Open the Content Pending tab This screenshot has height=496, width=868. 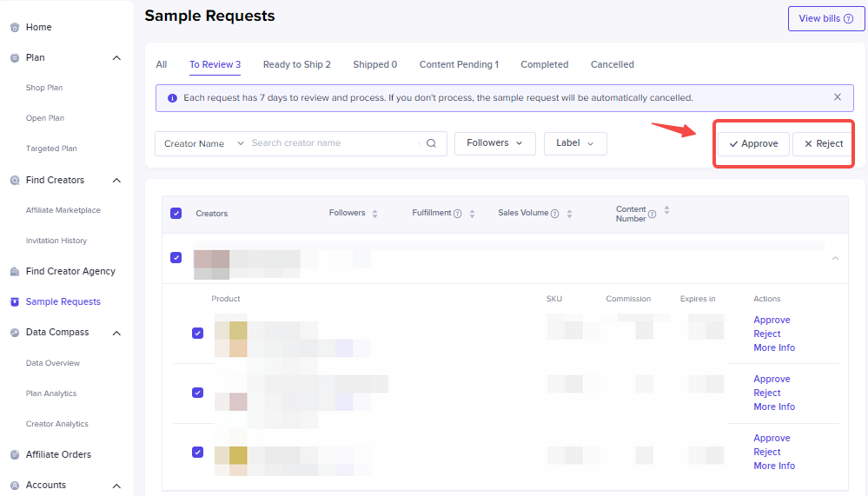459,64
